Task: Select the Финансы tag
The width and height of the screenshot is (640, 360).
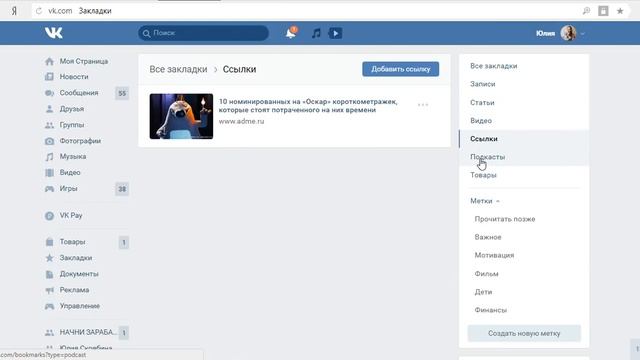Action: click(490, 310)
